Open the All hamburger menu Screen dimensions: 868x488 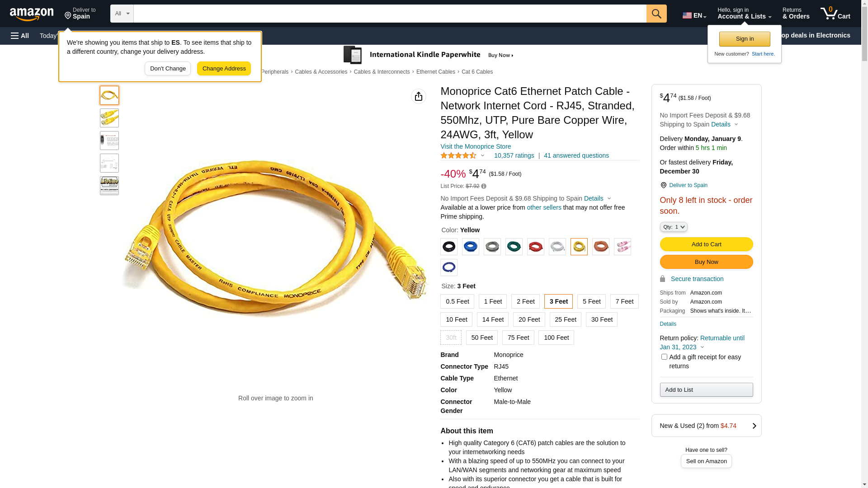pyautogui.click(x=20, y=36)
